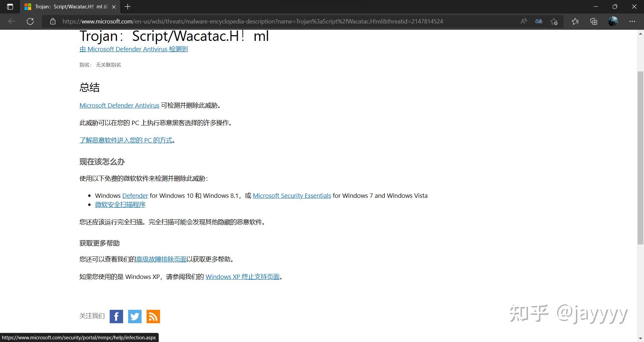The width and height of the screenshot is (644, 342).
Task: Open Collections
Action: (x=594, y=21)
